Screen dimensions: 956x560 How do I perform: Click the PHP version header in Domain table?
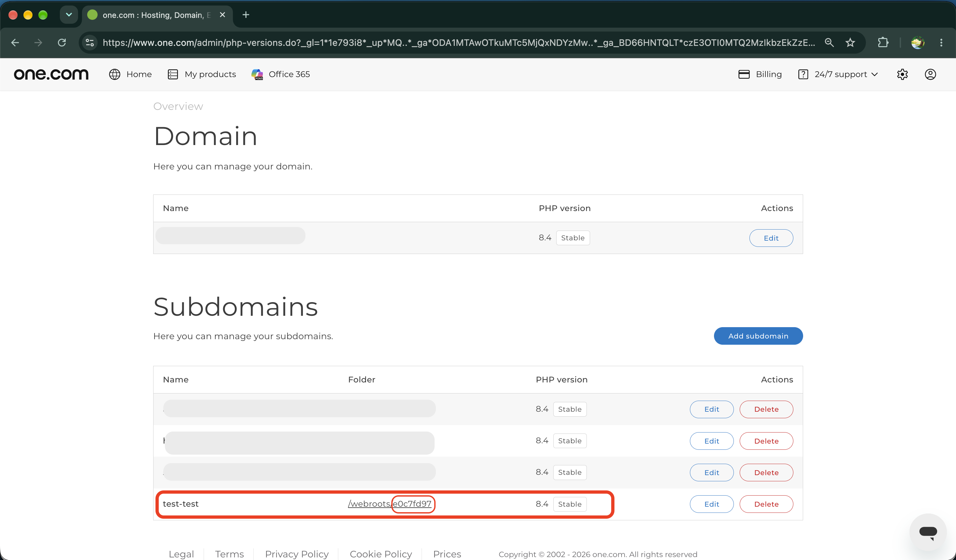click(x=564, y=208)
